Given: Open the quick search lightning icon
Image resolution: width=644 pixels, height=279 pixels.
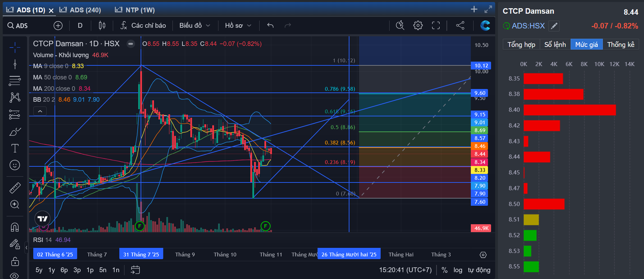Looking at the screenshot, I should click(400, 25).
